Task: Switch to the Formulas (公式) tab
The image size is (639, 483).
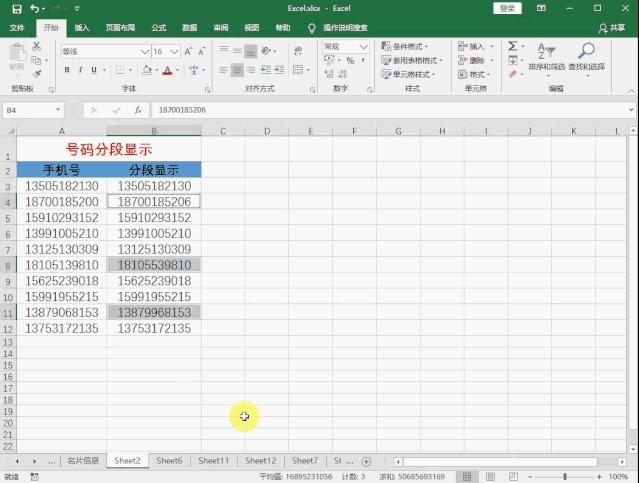Action: click(x=159, y=28)
